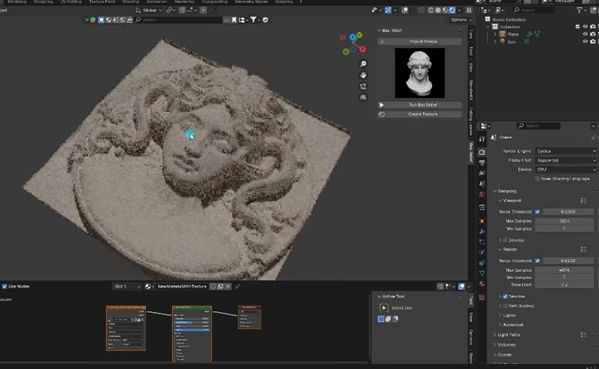Click the viewport header search field

click(178, 20)
